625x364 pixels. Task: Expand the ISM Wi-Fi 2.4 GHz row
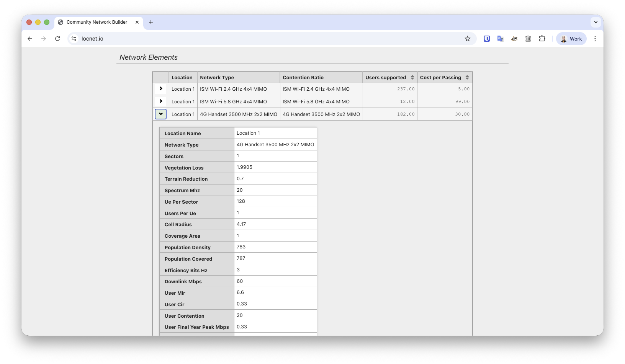[x=161, y=89]
